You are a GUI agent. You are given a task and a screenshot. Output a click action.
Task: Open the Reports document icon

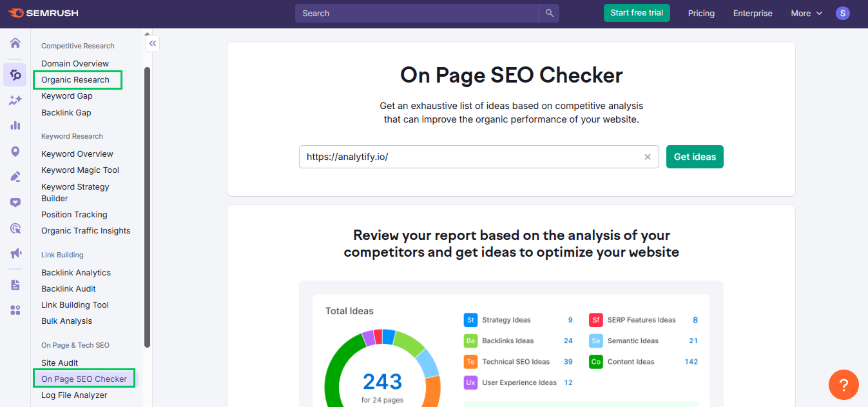15,285
